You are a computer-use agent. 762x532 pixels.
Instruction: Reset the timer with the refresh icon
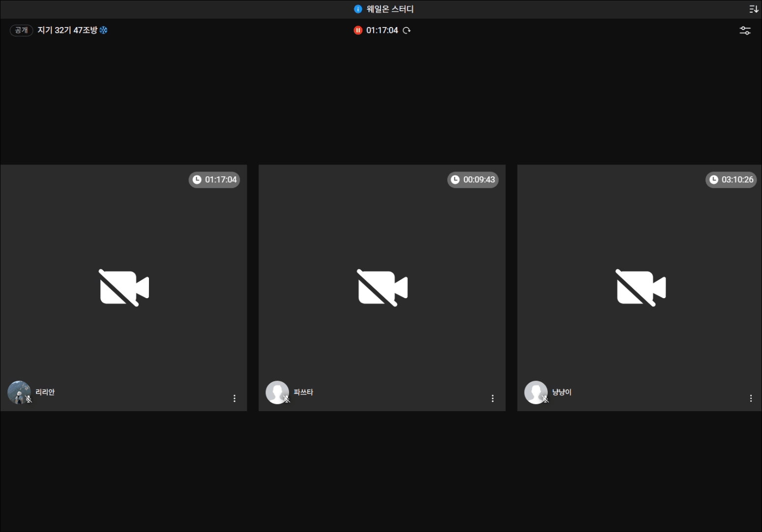coord(407,30)
